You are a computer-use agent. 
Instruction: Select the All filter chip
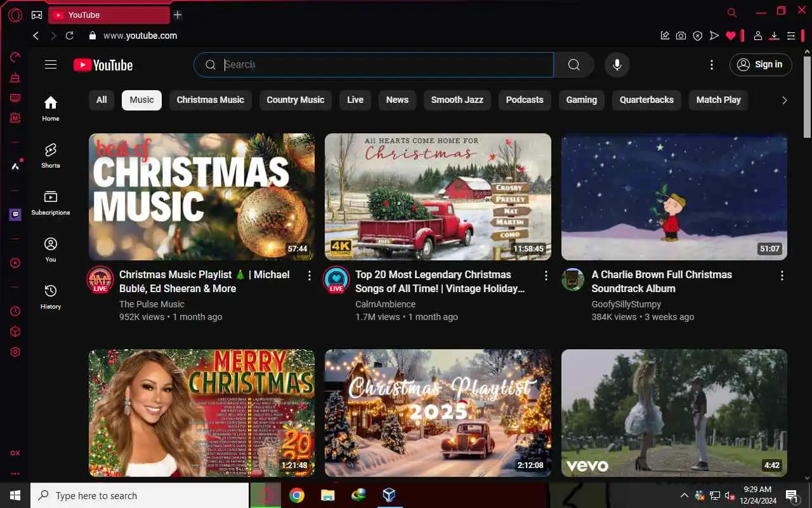coord(101,100)
